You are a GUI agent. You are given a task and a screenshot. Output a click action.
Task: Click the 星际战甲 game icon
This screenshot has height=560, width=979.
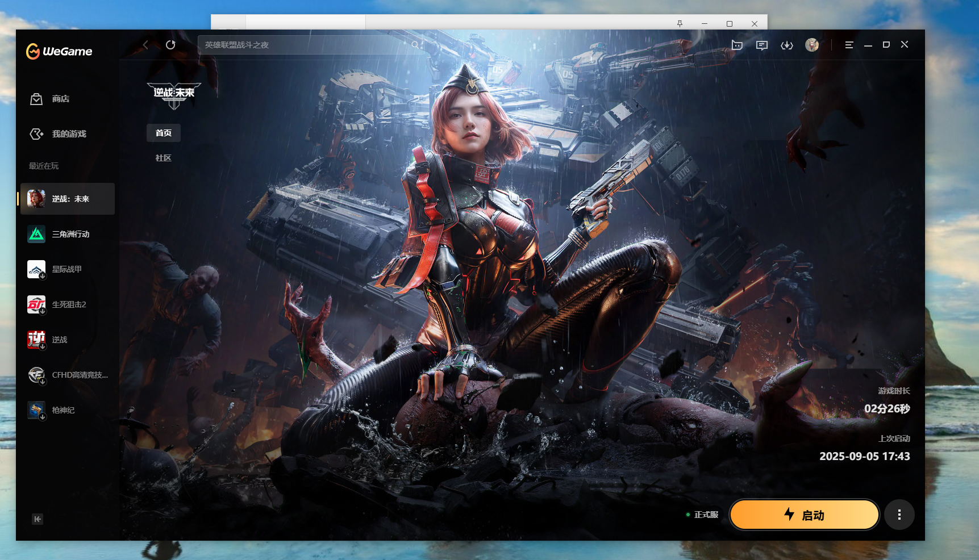pyautogui.click(x=36, y=269)
